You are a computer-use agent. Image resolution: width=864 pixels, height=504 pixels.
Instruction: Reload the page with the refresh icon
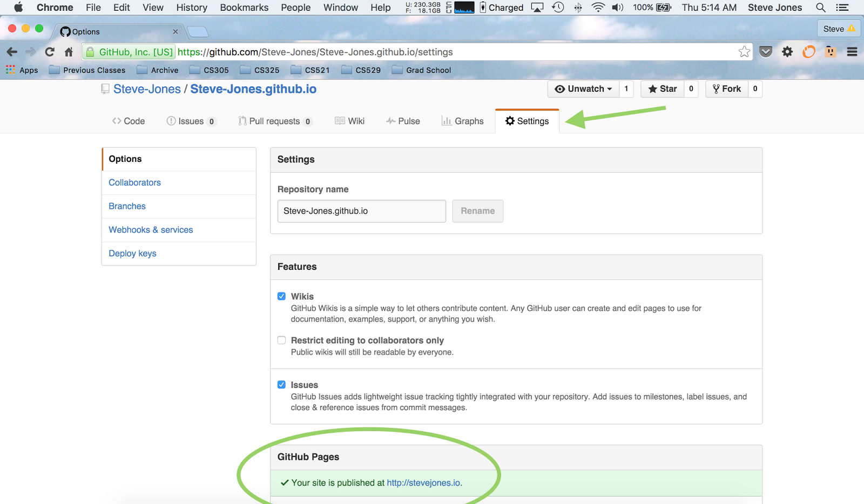(x=50, y=52)
